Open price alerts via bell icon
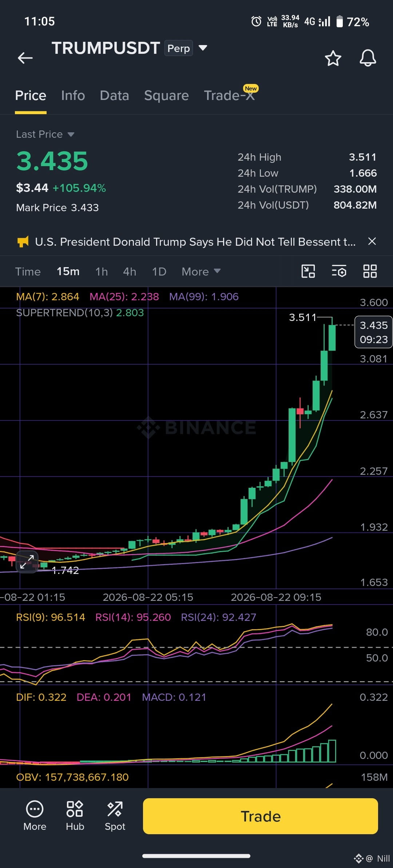Image resolution: width=393 pixels, height=868 pixels. point(368,58)
